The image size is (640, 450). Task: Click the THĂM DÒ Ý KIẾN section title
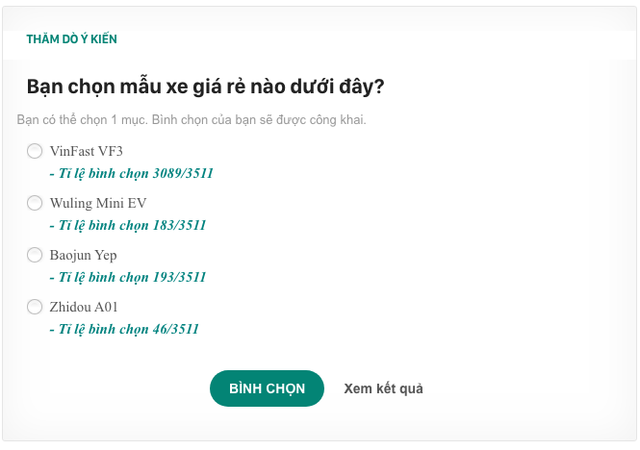(x=72, y=39)
